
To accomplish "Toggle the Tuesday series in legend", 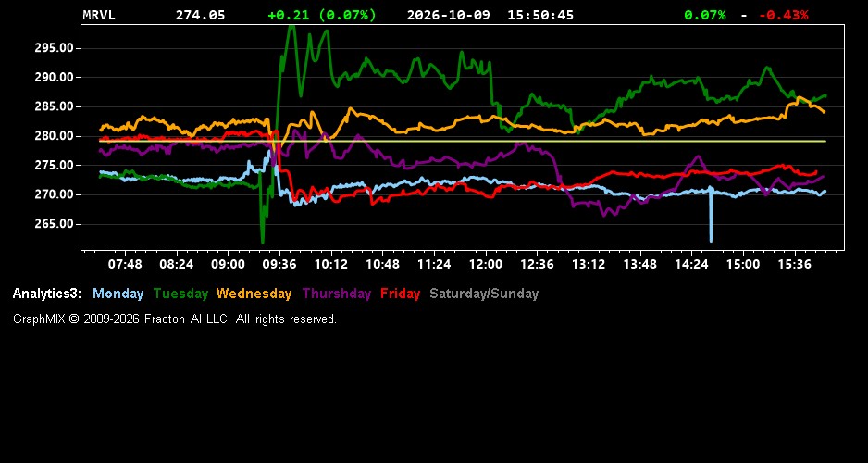I will click(x=180, y=294).
